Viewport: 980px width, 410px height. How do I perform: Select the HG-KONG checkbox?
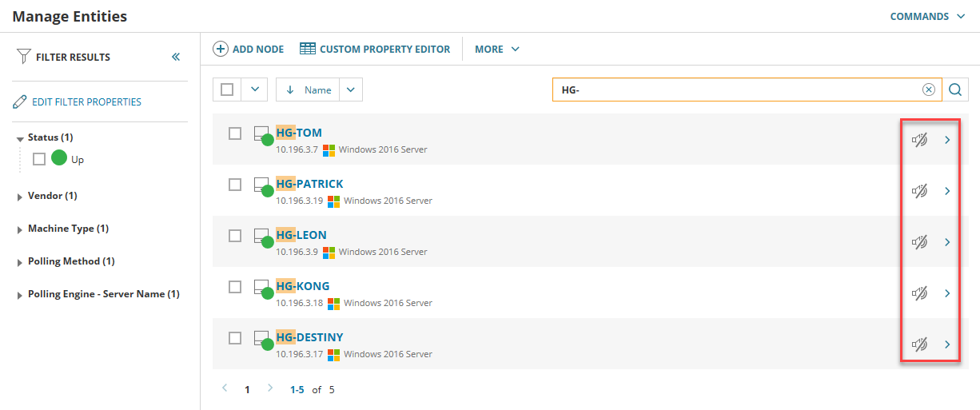coord(235,287)
